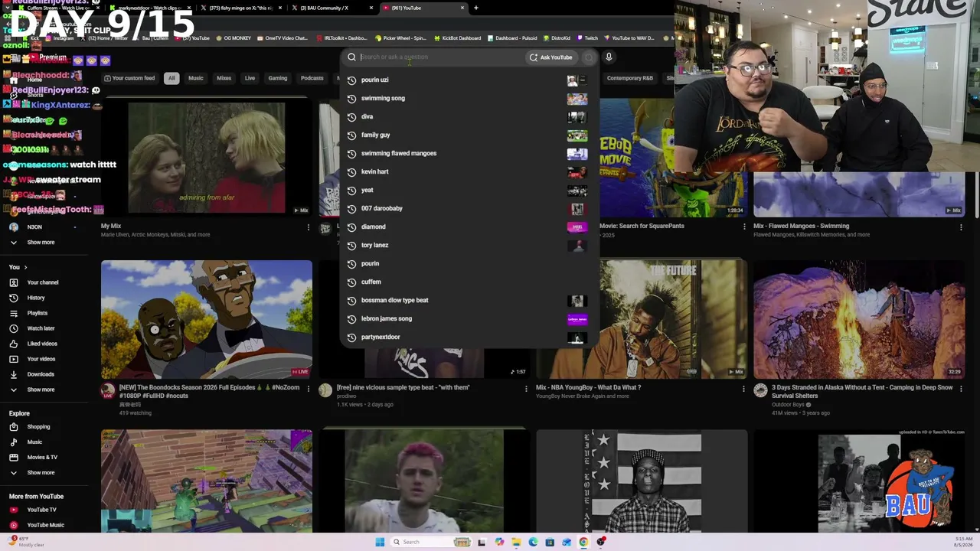Open the 'You' section chevron
The image size is (980, 551).
click(25, 267)
